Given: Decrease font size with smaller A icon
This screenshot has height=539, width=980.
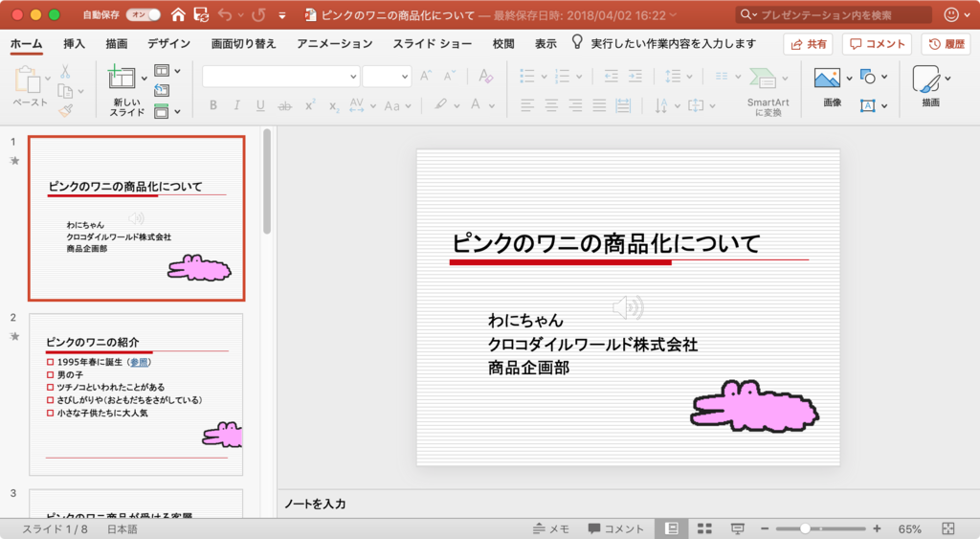Looking at the screenshot, I should tap(450, 76).
